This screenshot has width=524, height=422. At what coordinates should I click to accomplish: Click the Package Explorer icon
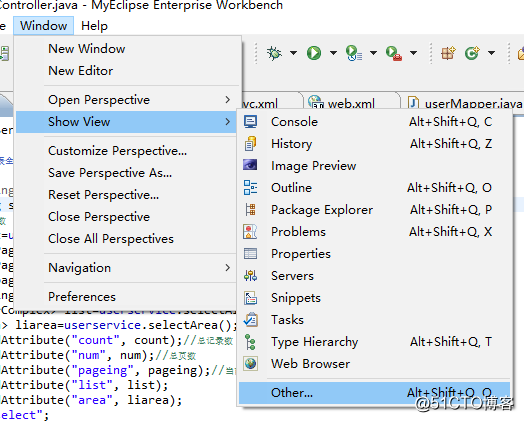point(250,209)
